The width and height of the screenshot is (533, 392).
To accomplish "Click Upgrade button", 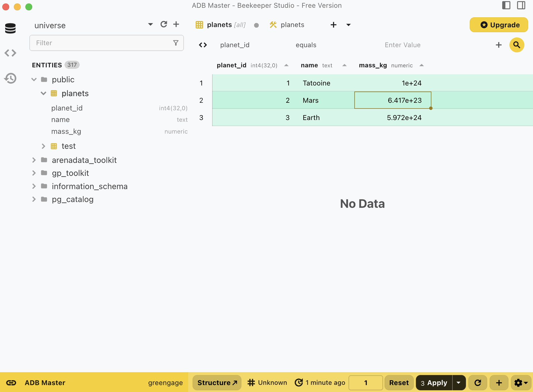I will [499, 25].
